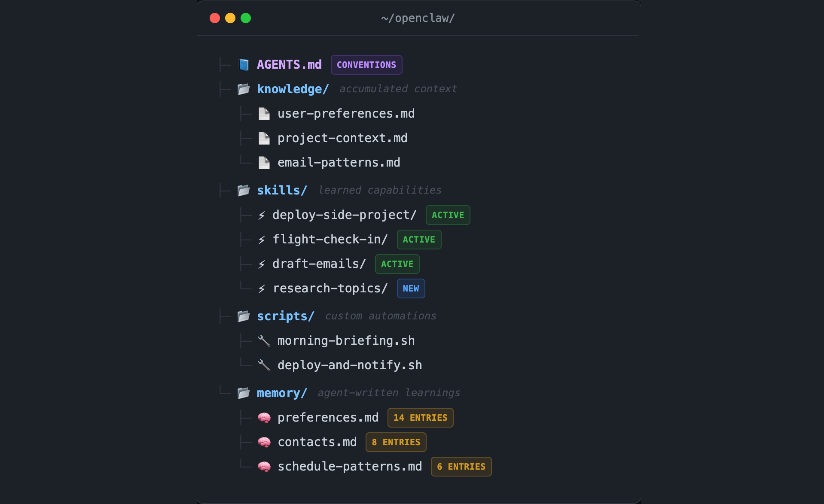The image size is (824, 504).
Task: Select the document icon beside user-preferences.md
Action: 264,113
